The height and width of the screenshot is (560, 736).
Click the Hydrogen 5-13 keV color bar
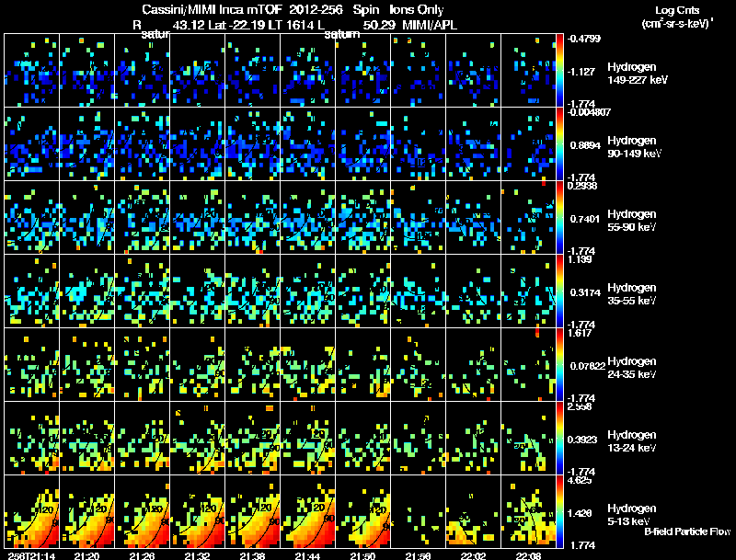[559, 511]
